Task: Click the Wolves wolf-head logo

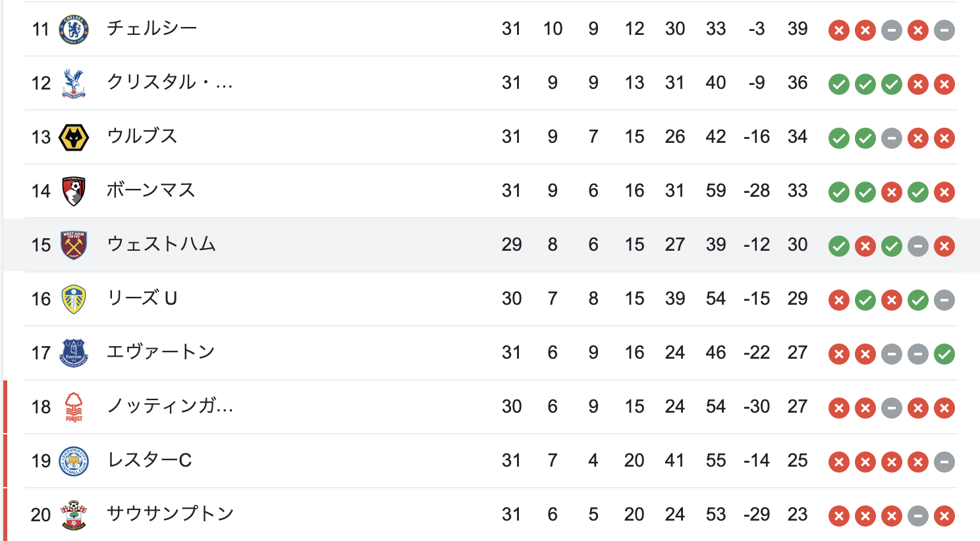Action: 74,137
